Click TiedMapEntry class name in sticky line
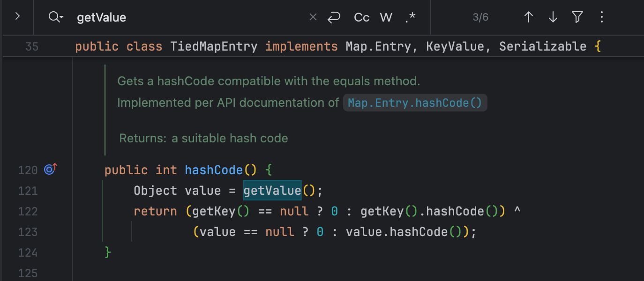The height and width of the screenshot is (281, 644). tap(214, 46)
